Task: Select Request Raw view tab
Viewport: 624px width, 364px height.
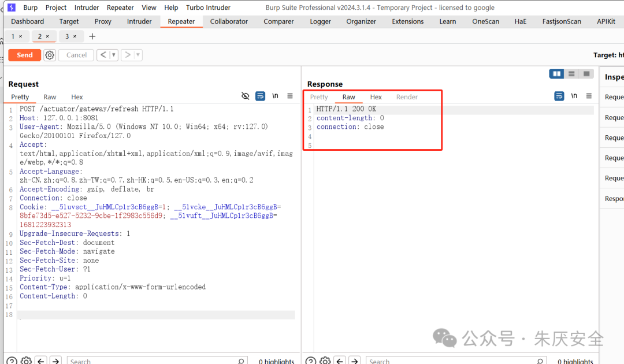Action: (50, 97)
